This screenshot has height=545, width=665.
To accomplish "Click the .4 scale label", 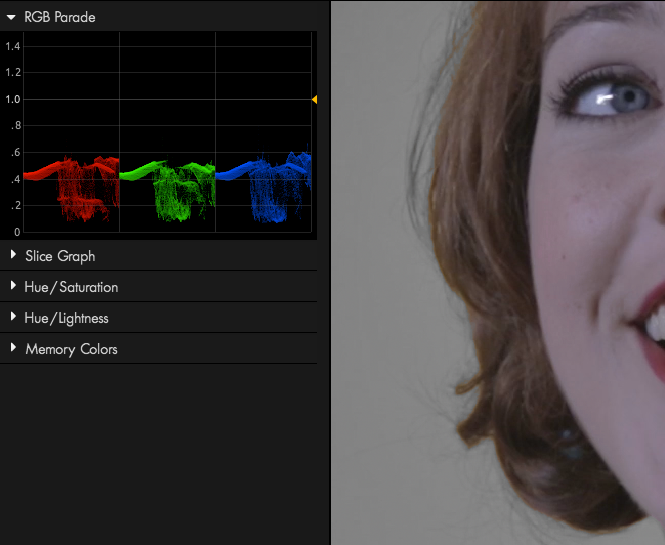I will pos(16,179).
